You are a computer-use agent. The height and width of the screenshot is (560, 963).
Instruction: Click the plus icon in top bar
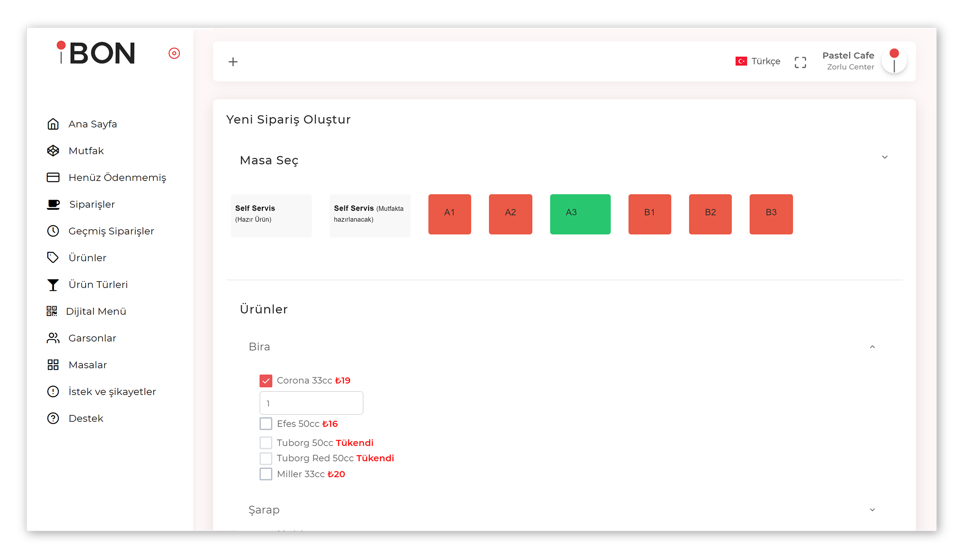click(x=233, y=62)
